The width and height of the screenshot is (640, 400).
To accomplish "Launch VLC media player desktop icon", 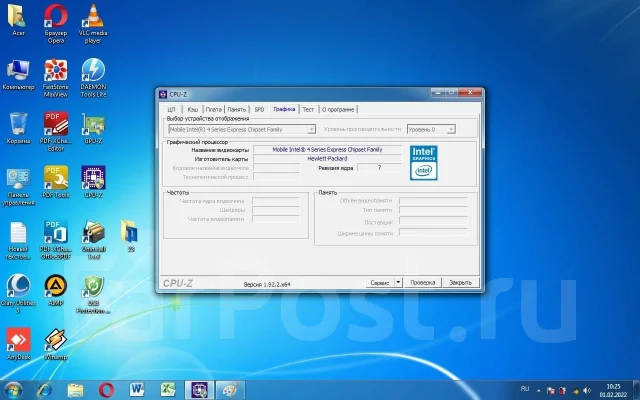I will point(93,24).
